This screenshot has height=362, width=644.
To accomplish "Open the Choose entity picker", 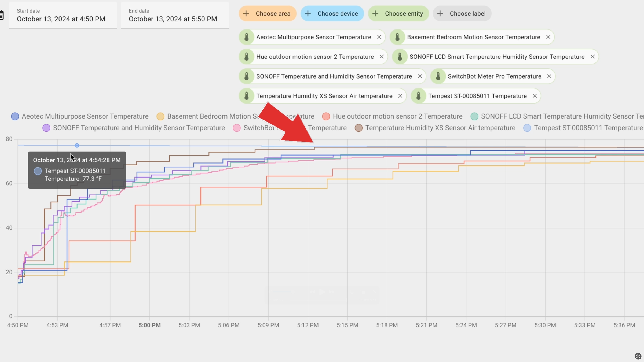I will [x=398, y=13].
